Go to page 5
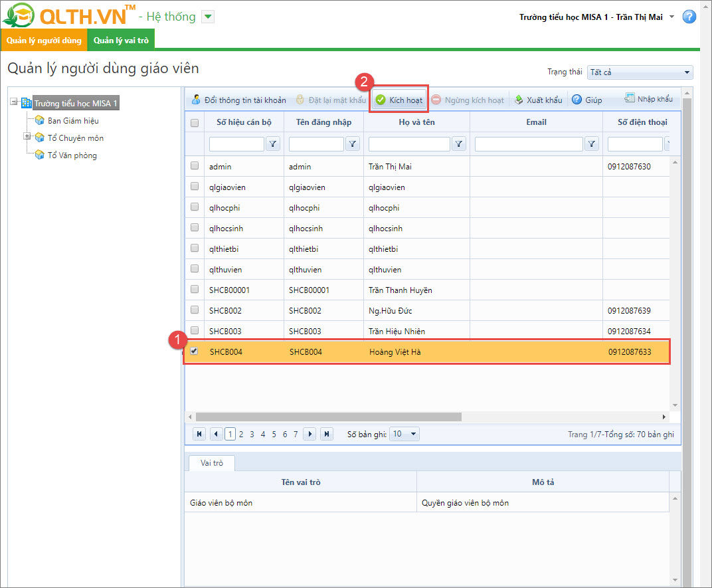 [x=274, y=435]
